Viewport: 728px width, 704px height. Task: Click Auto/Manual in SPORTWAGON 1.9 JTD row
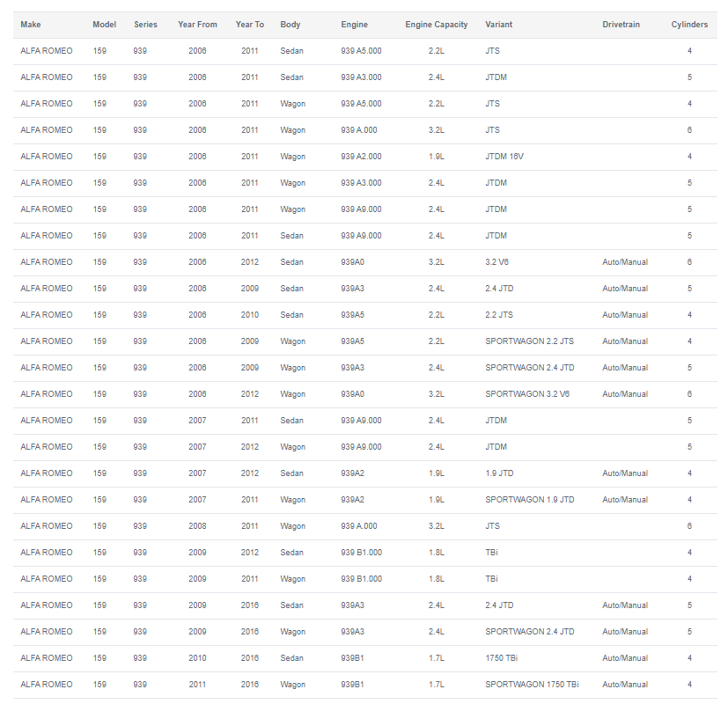point(625,500)
